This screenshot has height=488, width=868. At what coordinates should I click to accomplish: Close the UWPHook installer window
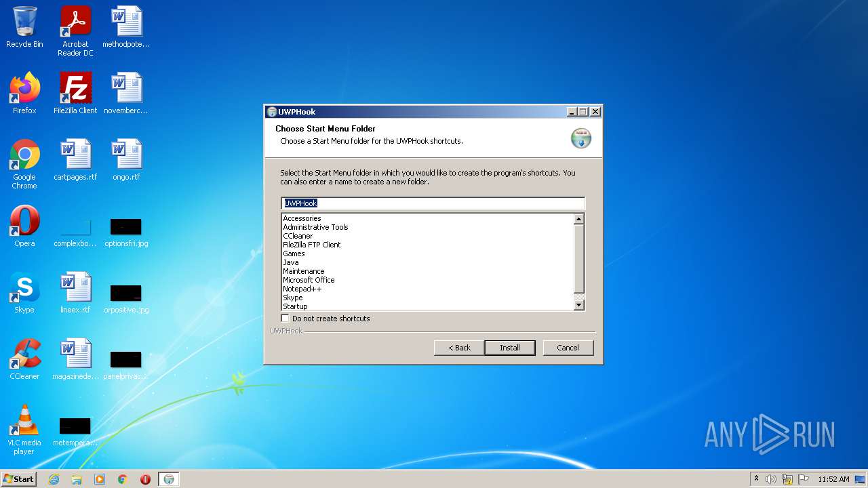(x=595, y=112)
